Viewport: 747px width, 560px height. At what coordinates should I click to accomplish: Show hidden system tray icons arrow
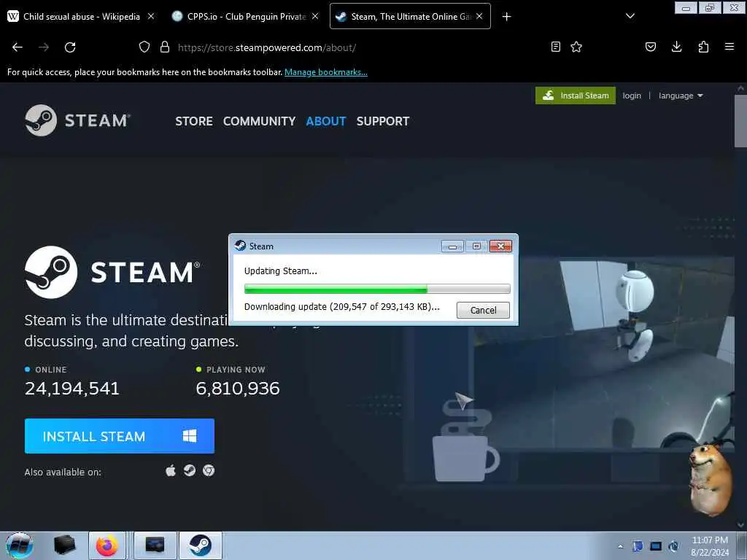(x=620, y=546)
